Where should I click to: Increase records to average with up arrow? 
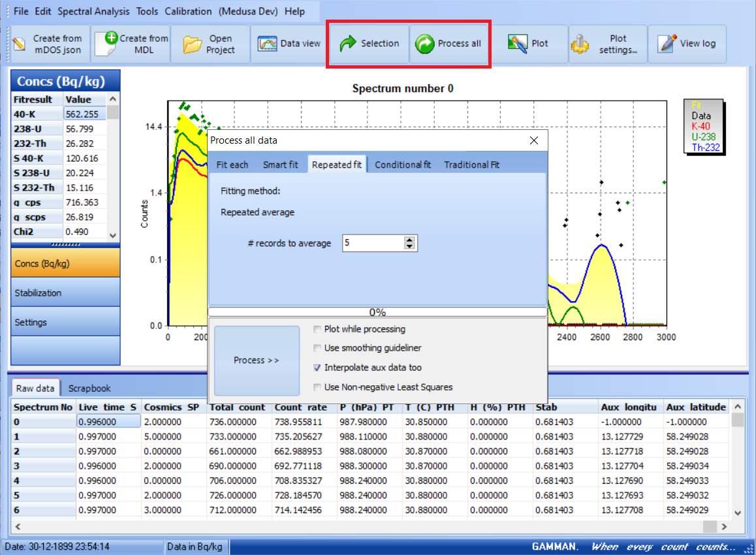[409, 239]
